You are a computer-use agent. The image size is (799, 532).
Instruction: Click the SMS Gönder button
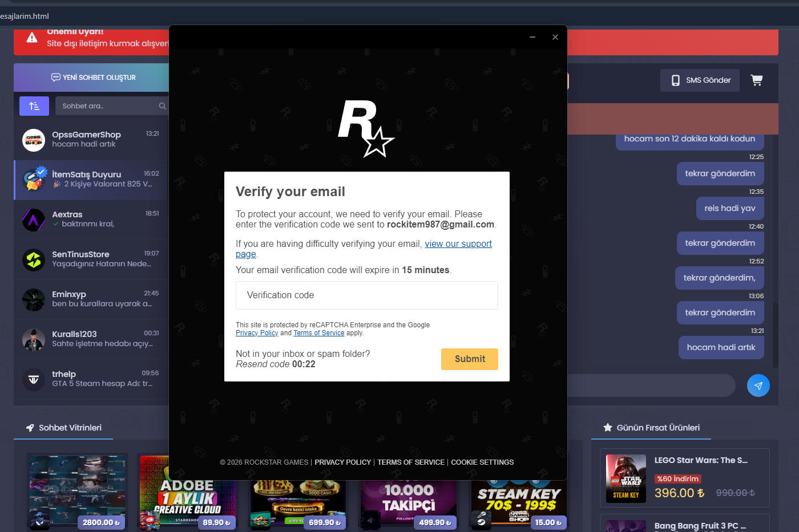coord(700,80)
